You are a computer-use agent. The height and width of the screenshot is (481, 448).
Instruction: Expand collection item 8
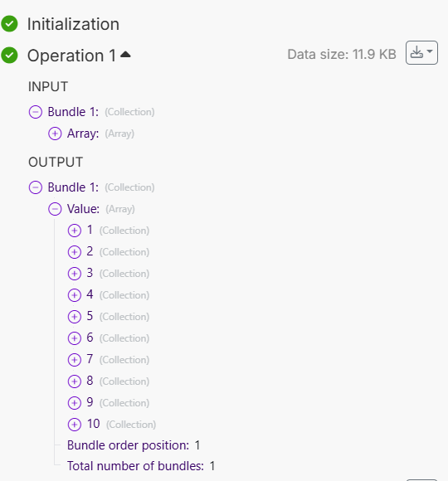point(75,381)
